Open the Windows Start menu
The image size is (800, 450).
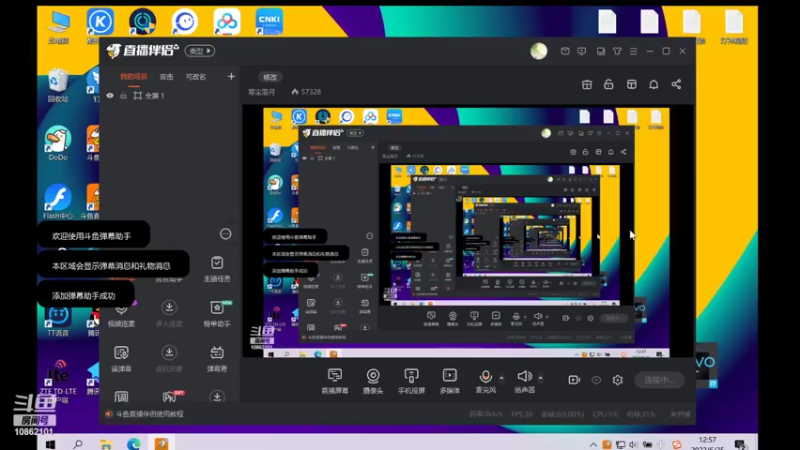tap(50, 444)
